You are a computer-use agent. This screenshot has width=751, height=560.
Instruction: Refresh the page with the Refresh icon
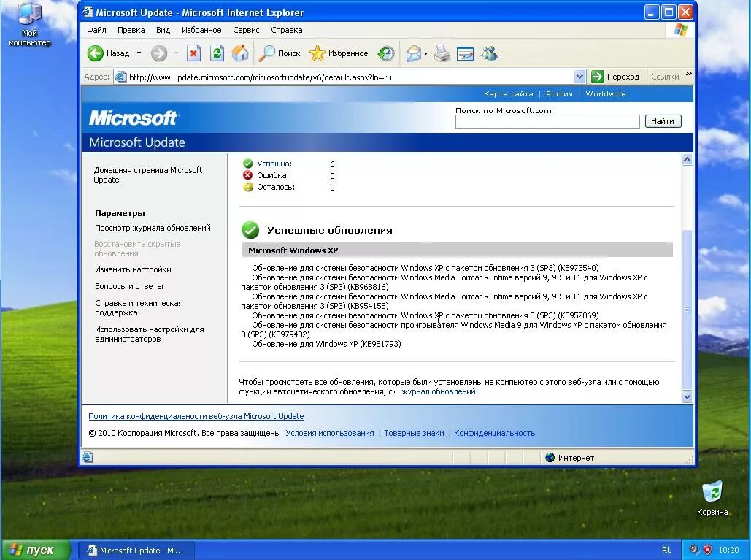pyautogui.click(x=217, y=53)
